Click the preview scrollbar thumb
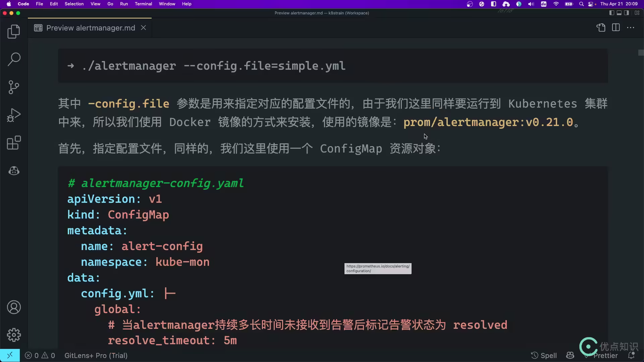 pos(641,53)
